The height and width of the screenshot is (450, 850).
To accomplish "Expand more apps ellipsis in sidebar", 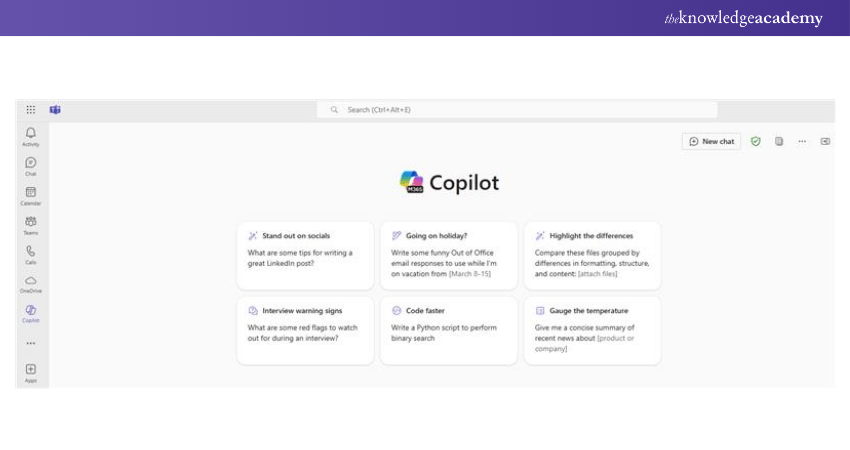I will tap(31, 343).
